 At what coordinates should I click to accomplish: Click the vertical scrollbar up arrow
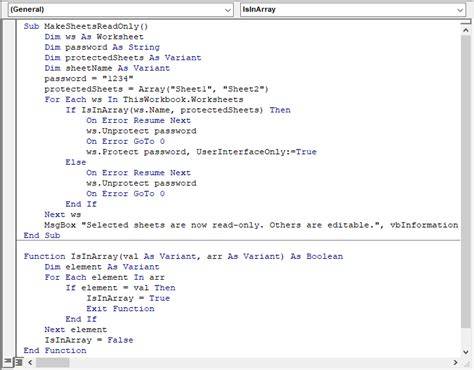click(465, 30)
